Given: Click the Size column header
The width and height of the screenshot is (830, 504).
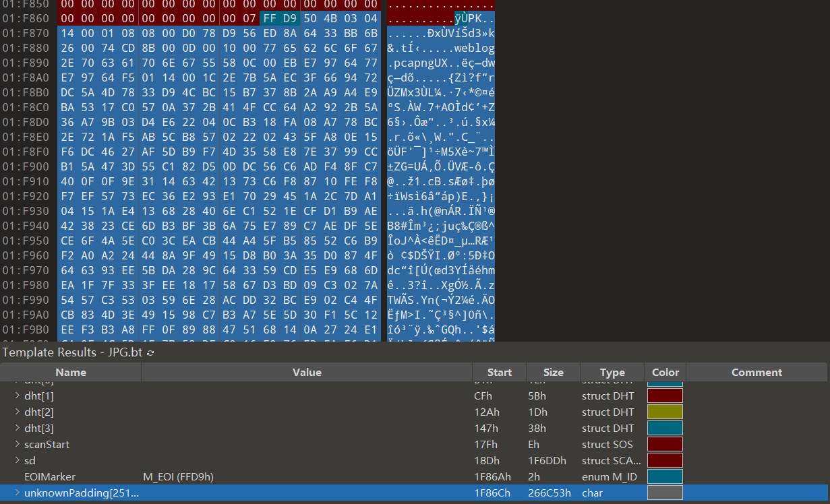Looking at the screenshot, I should [553, 373].
